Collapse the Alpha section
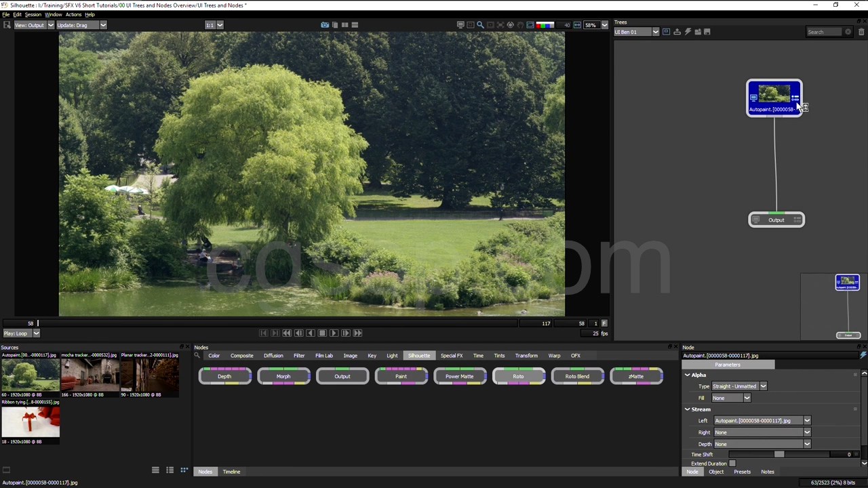868x488 pixels. 687,375
